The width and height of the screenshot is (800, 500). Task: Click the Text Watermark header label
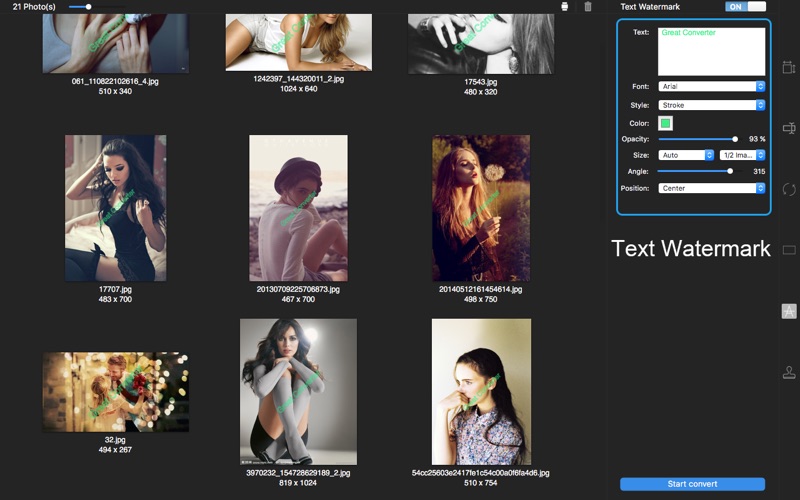pyautogui.click(x=650, y=7)
